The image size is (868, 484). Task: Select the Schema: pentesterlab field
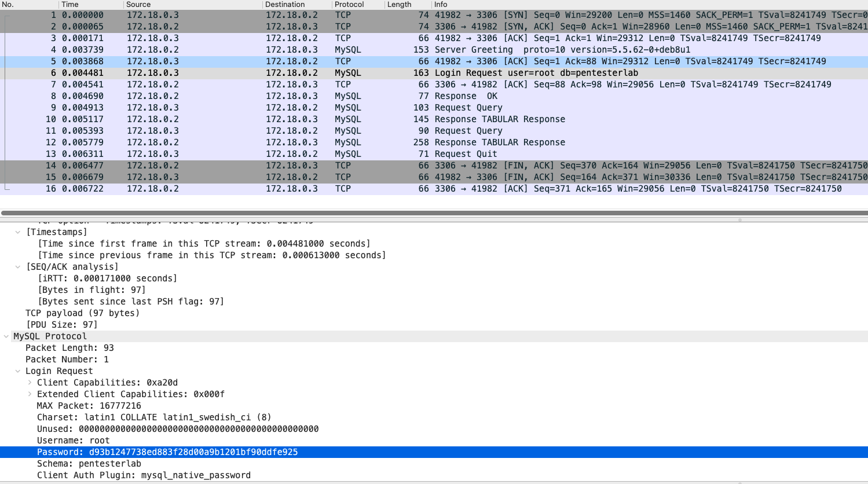[x=89, y=464]
